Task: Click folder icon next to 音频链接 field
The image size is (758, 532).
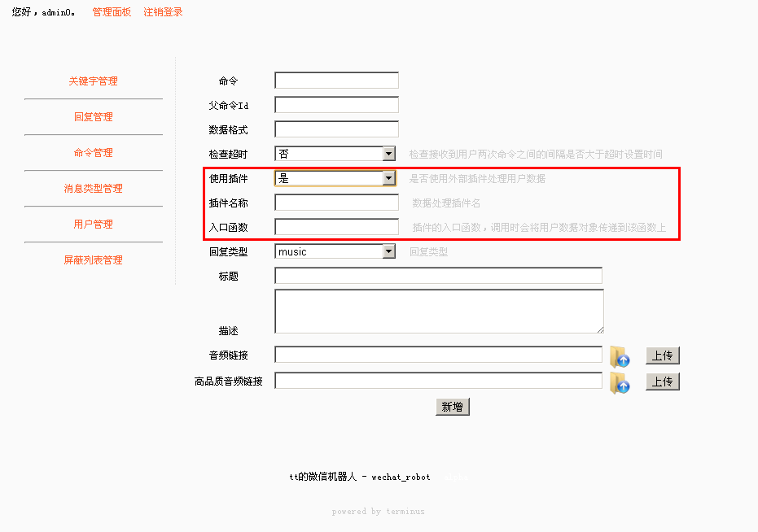Action: (620, 356)
